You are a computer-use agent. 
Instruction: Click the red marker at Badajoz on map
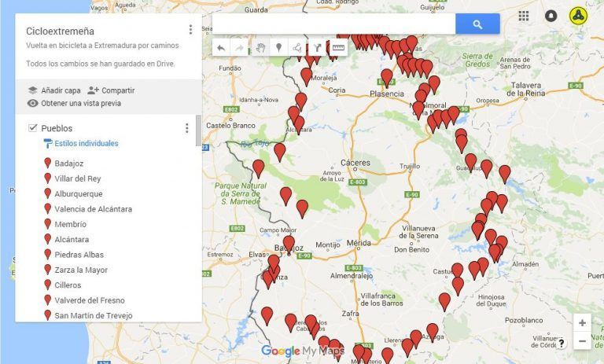click(x=289, y=245)
